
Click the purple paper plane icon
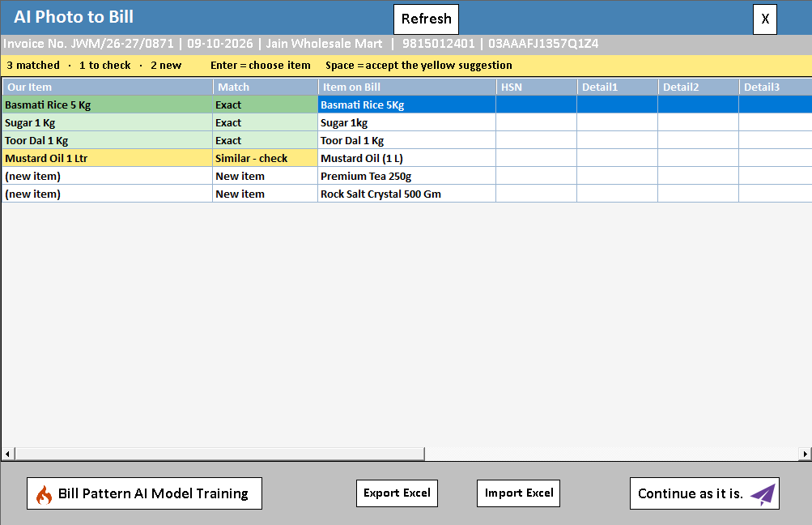pyautogui.click(x=763, y=494)
